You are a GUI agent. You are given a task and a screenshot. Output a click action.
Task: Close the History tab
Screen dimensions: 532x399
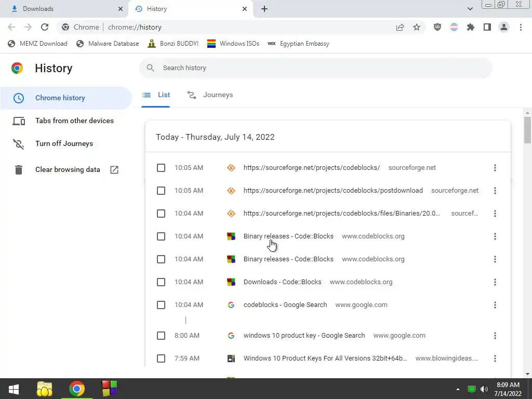245,9
